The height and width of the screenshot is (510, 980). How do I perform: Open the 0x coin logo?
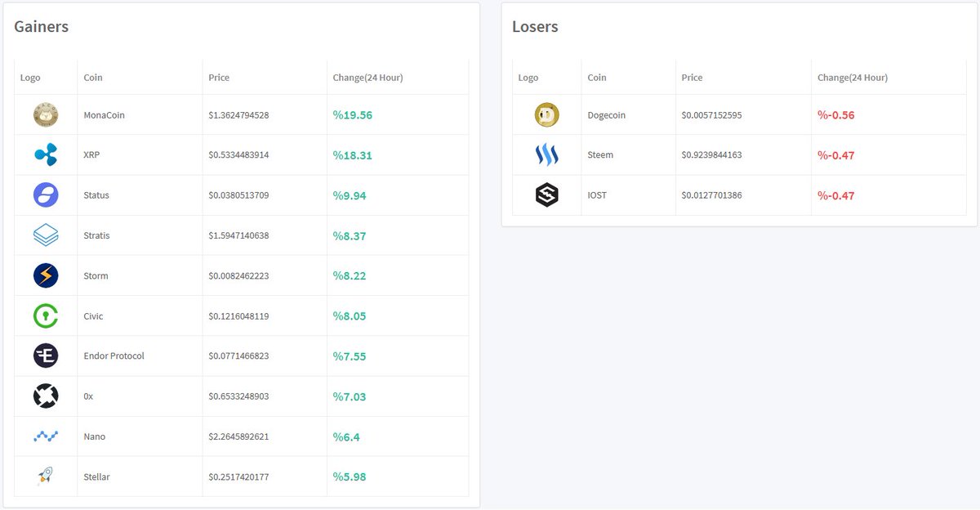(45, 396)
